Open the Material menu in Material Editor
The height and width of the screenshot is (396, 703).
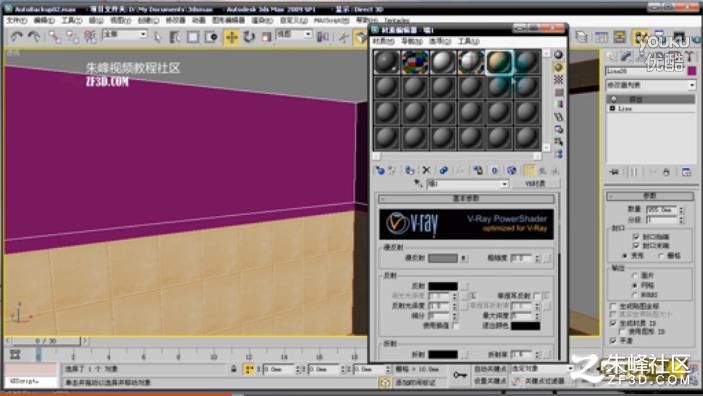coord(383,41)
